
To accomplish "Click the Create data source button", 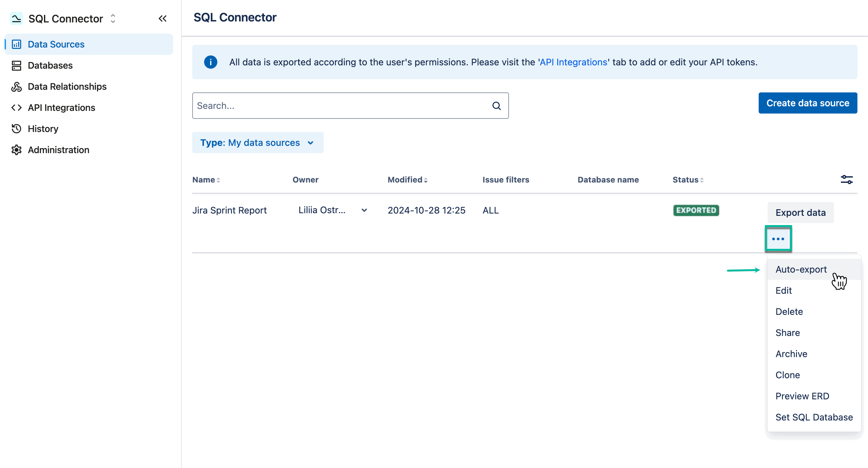I will pos(808,103).
